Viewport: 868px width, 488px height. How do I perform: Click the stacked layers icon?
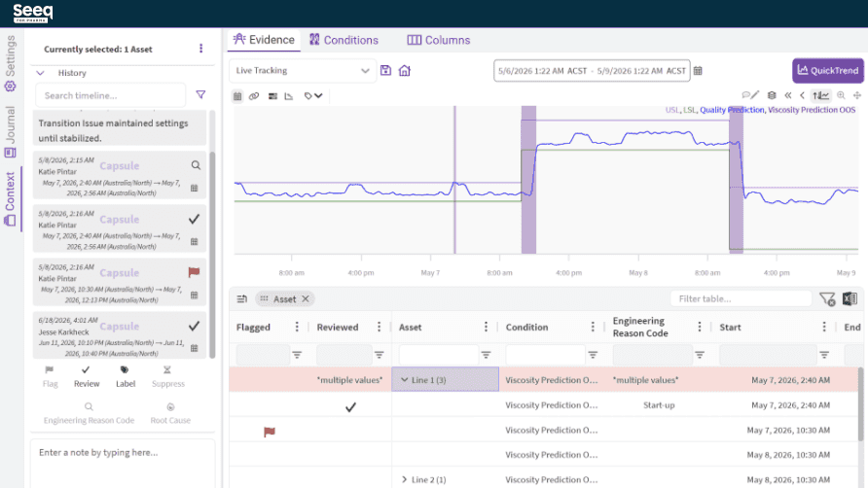772,95
